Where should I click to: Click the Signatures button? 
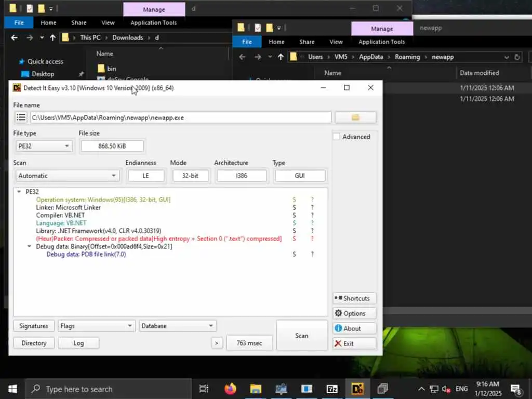[x=34, y=326]
